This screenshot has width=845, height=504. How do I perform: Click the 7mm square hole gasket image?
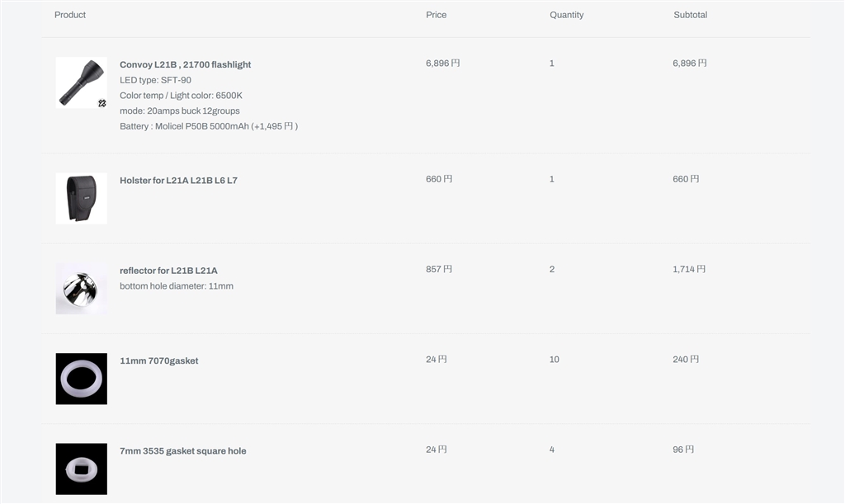[x=81, y=469]
